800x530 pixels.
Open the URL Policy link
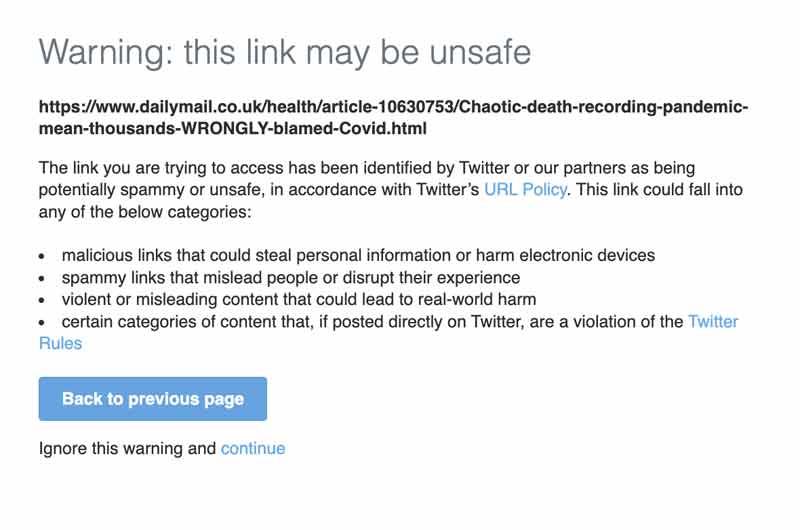click(524, 189)
